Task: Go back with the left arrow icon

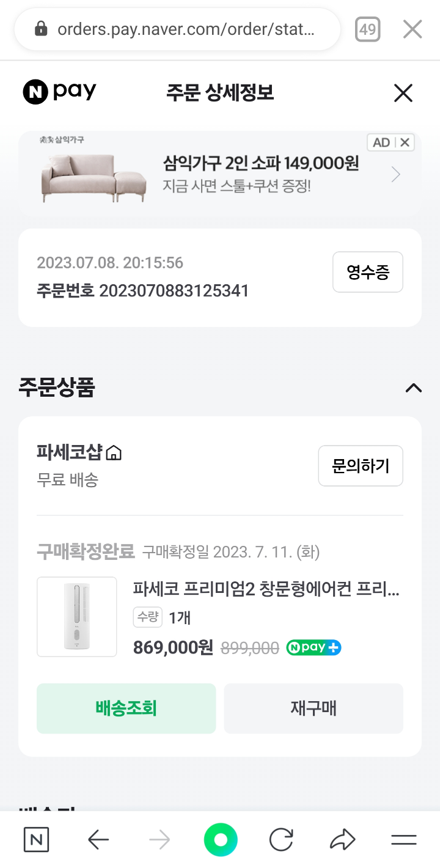Action: 98,840
